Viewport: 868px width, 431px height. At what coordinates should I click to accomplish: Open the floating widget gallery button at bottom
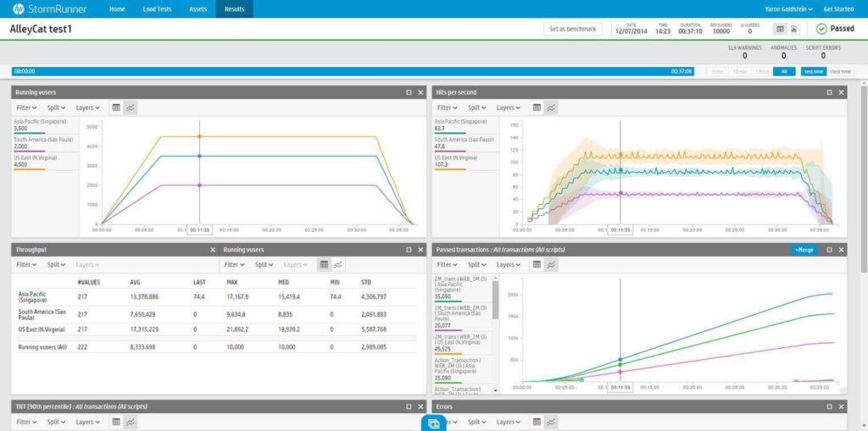tap(434, 423)
